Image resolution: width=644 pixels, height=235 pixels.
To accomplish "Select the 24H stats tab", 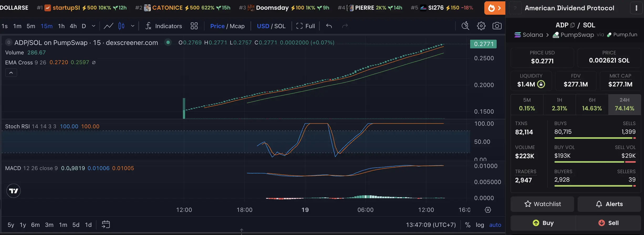I will (x=625, y=105).
